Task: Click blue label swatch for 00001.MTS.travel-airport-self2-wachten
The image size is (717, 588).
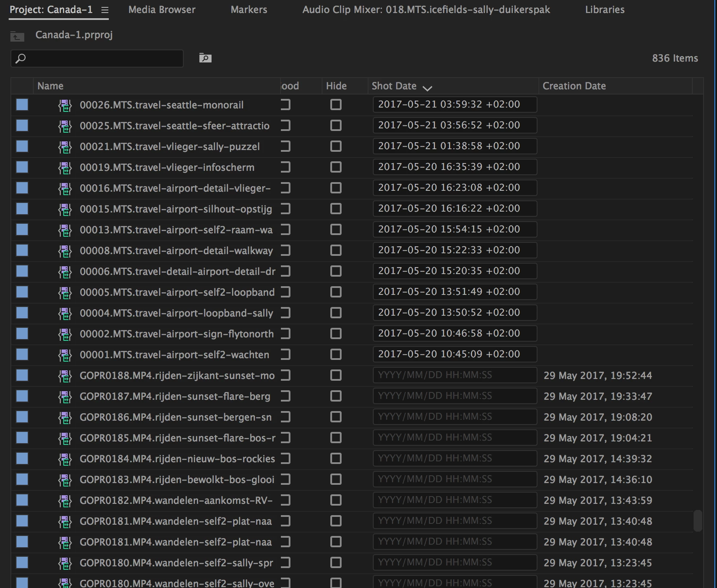Action: click(22, 354)
